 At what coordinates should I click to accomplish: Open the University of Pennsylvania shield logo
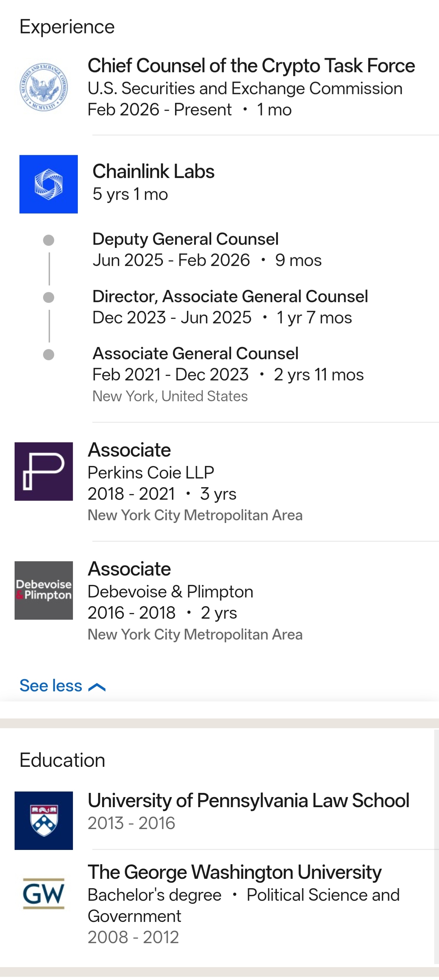point(44,820)
